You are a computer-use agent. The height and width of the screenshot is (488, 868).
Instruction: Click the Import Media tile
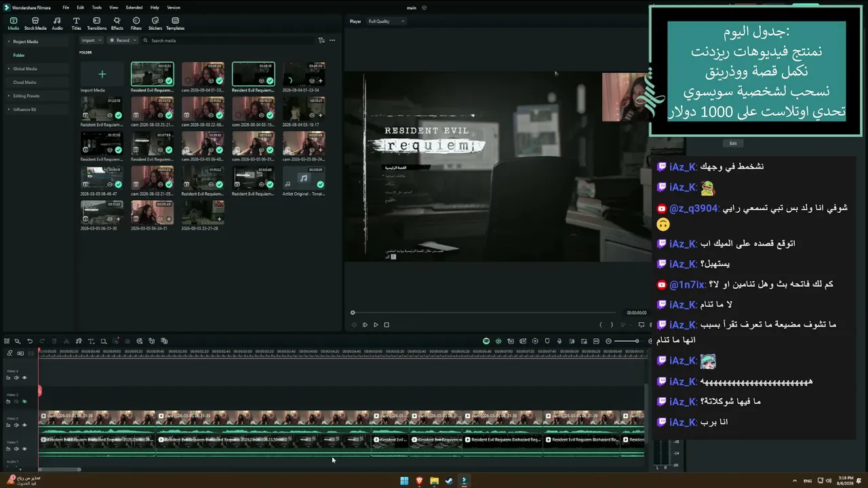(102, 75)
